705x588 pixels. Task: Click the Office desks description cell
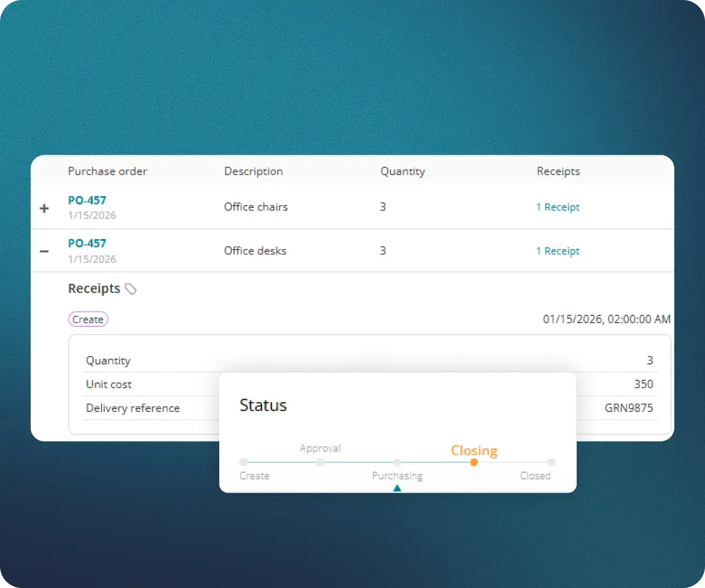pos(255,251)
